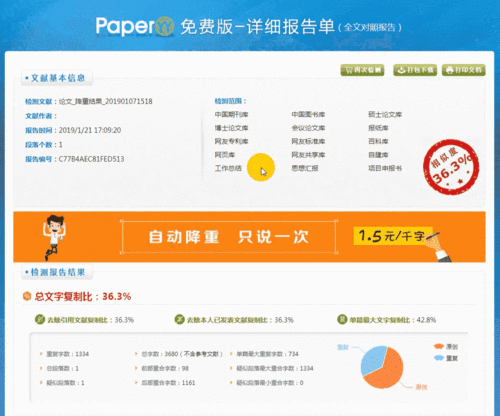Click the 会议论文库 detection scope entry
The image size is (500, 416).
click(308, 128)
